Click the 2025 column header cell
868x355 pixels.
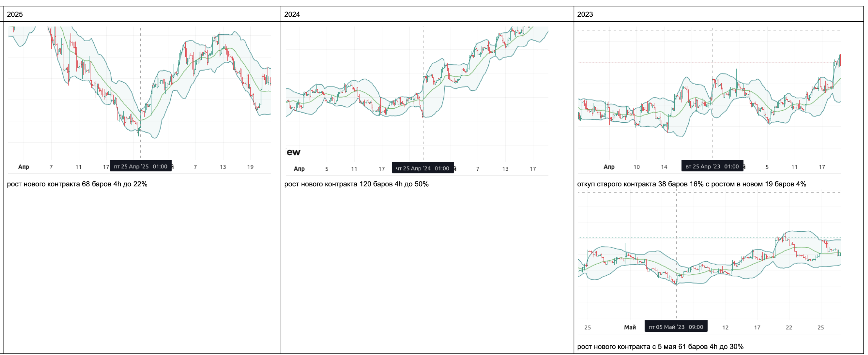pos(142,14)
